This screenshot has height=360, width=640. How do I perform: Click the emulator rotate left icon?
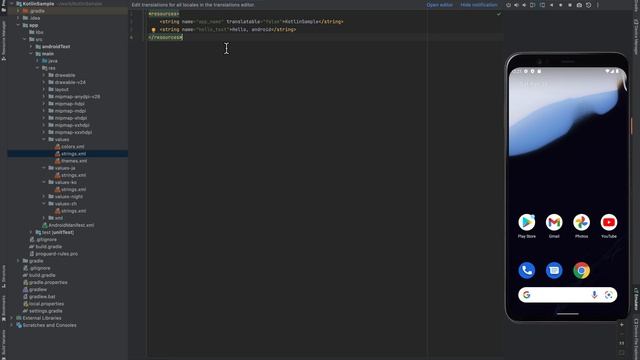[x=533, y=5]
